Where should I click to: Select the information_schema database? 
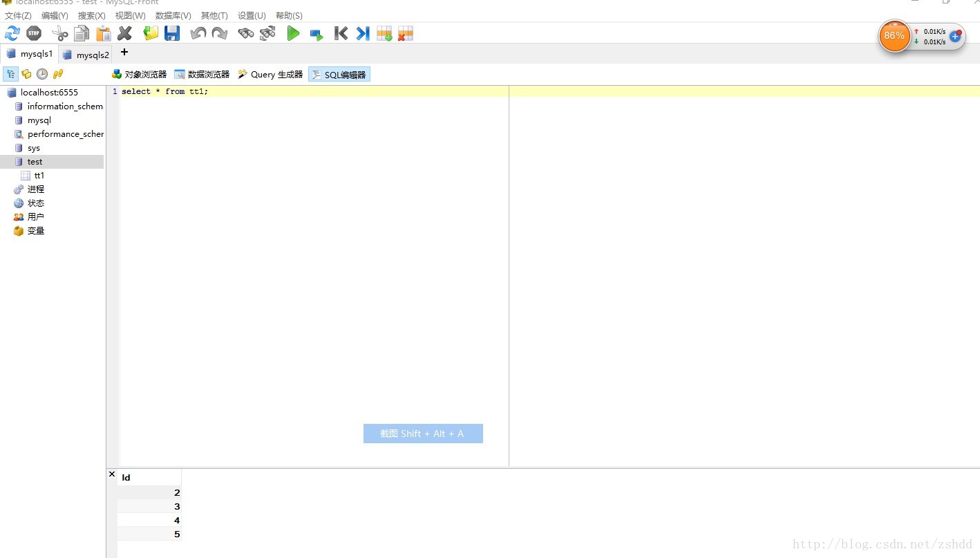coord(65,106)
